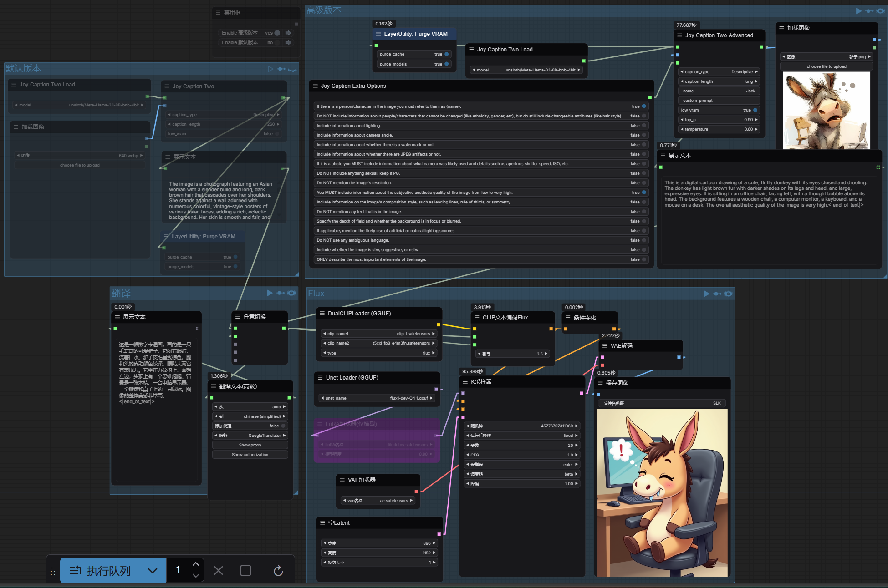Screen dimensions: 888x588
Task: Toggle purge_cache in the top LayerUtility Purge VRAM node
Action: 446,54
